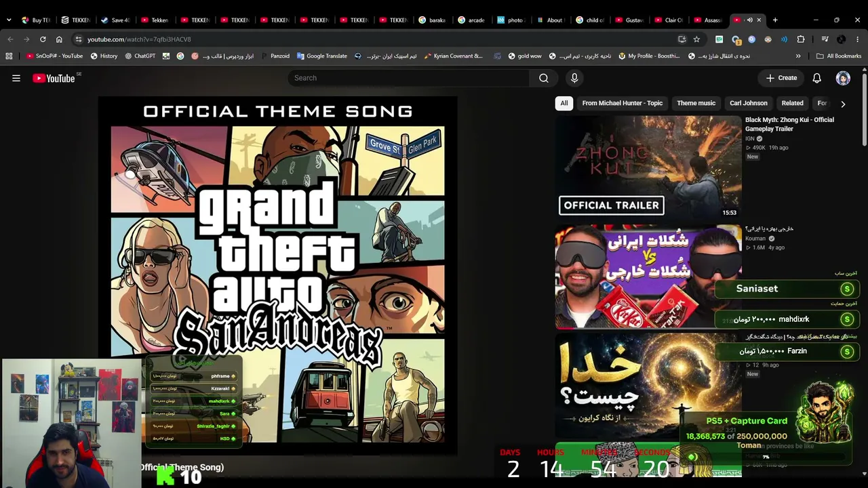Select the Carl Johnson filter chip
This screenshot has height=488, width=868.
pos(749,103)
